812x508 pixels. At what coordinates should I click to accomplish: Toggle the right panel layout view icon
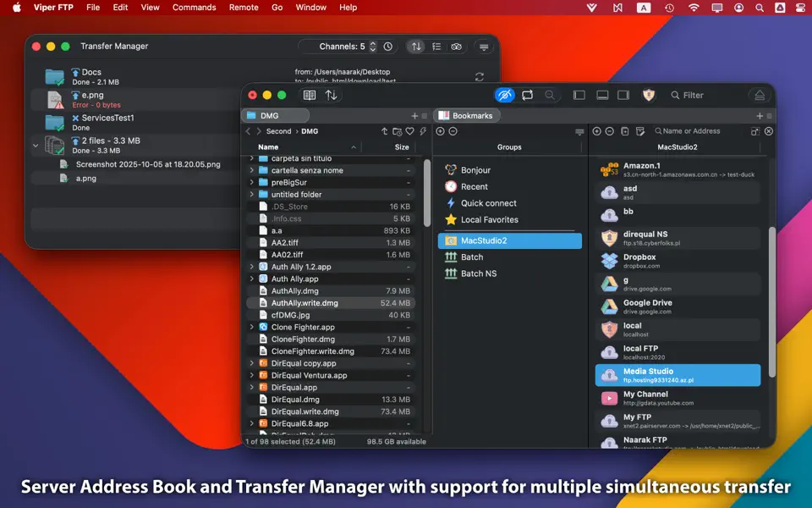coord(623,95)
